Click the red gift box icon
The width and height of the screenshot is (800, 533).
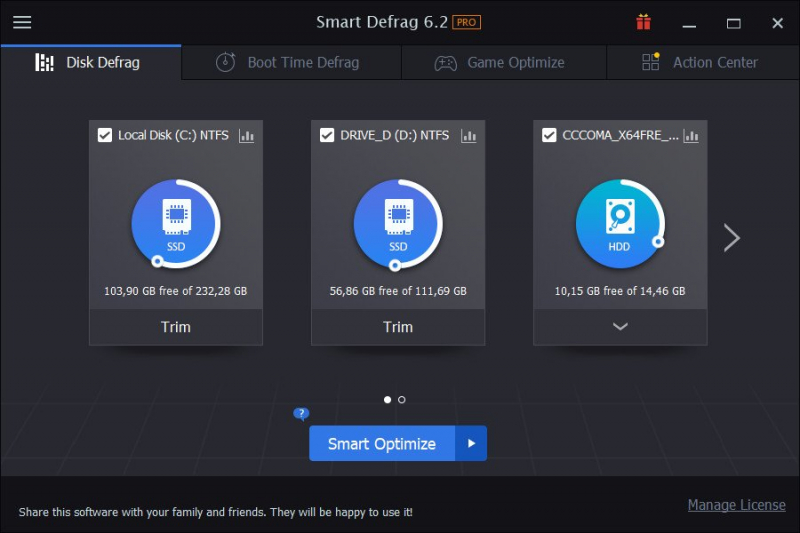643,22
